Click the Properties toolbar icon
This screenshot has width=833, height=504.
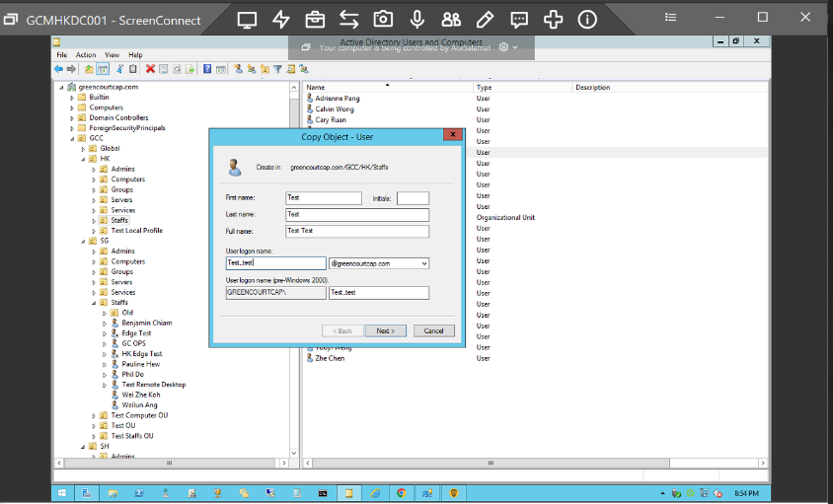coord(164,69)
